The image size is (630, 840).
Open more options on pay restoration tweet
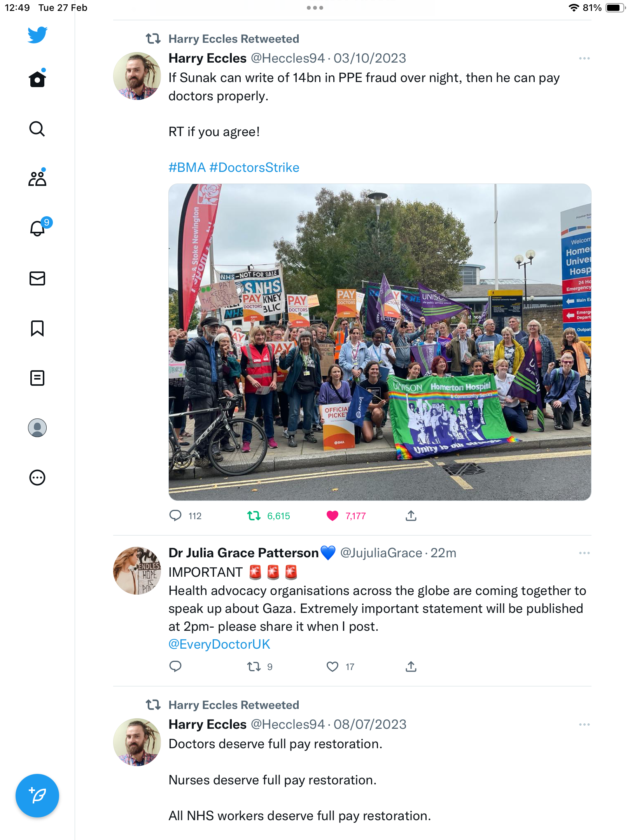click(x=584, y=724)
